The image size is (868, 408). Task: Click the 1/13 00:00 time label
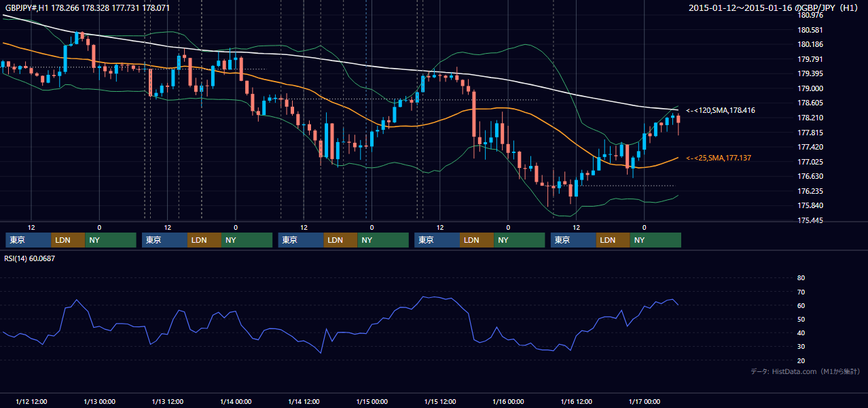click(x=99, y=401)
